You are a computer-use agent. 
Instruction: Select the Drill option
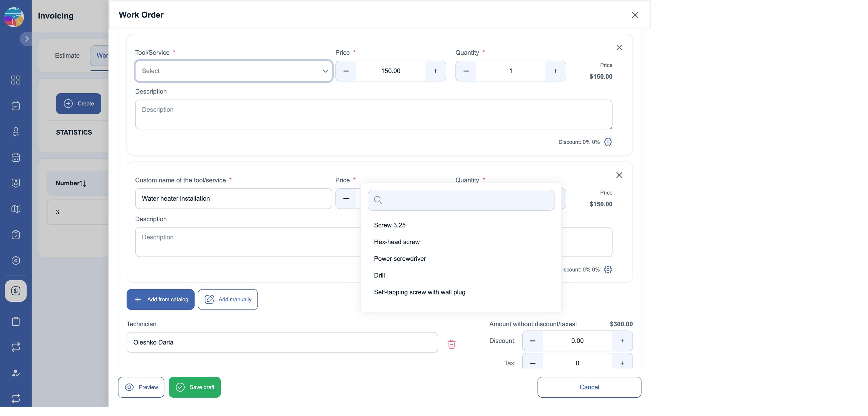tap(379, 275)
